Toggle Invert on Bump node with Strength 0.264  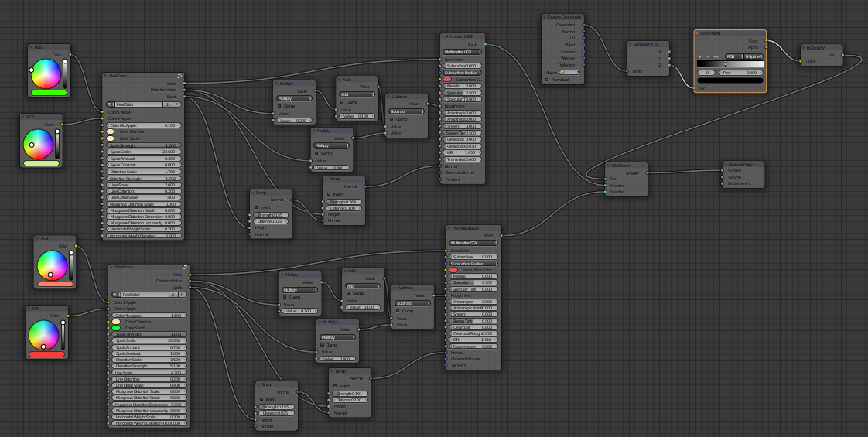coord(329,194)
